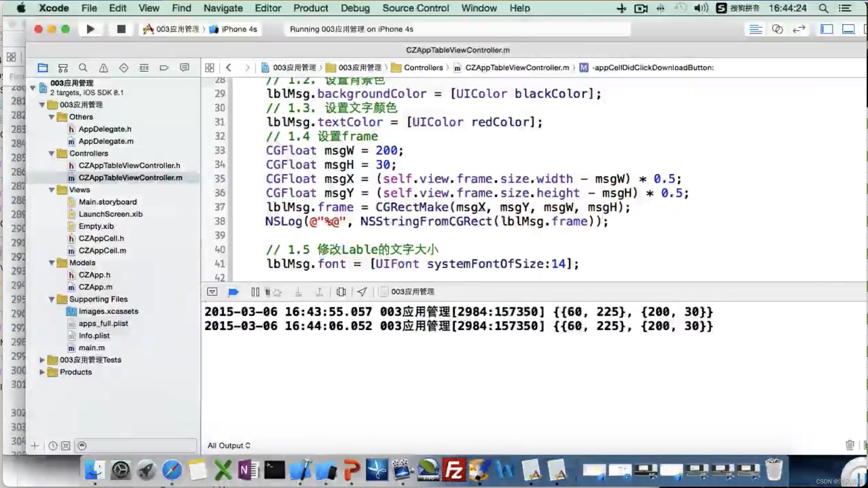This screenshot has height=488, width=868.
Task: Go forward in editor history
Action: tap(247, 68)
